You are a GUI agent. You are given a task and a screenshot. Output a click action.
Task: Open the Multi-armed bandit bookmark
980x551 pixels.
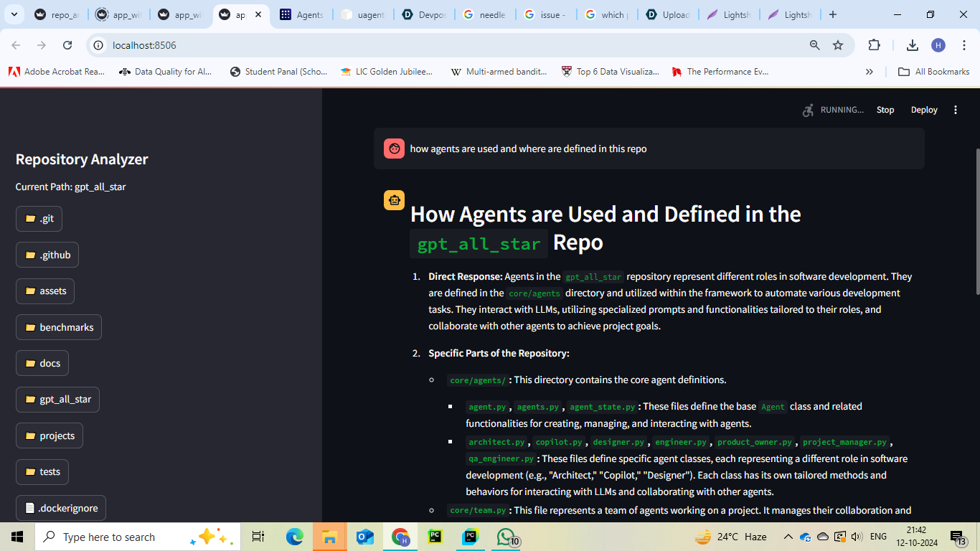(499, 72)
